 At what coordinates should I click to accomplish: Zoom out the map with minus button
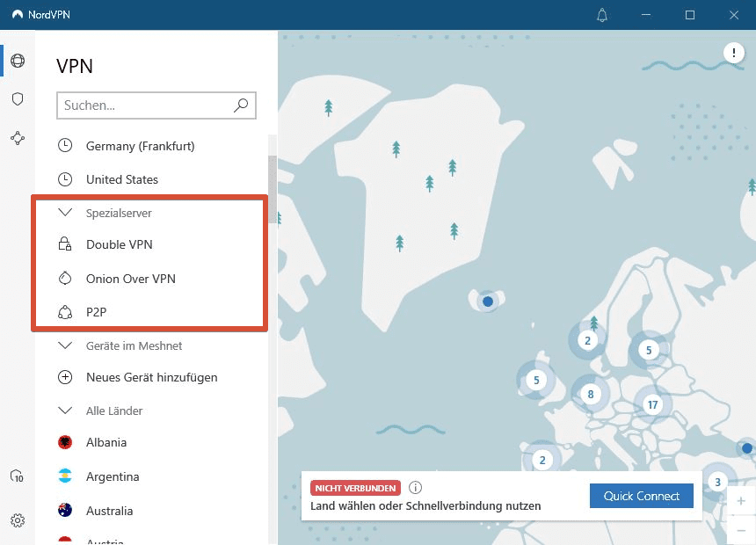(x=741, y=531)
